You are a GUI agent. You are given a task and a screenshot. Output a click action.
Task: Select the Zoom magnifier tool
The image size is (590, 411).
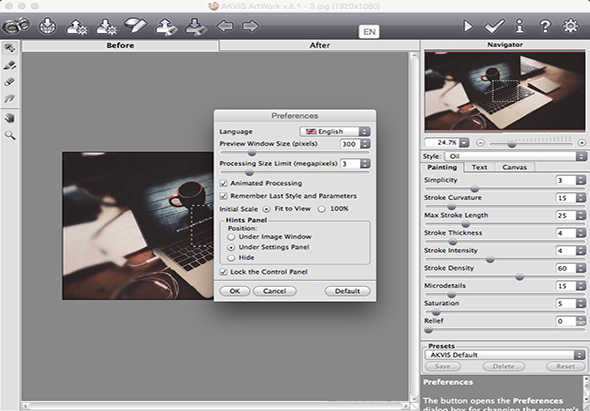pyautogui.click(x=9, y=135)
